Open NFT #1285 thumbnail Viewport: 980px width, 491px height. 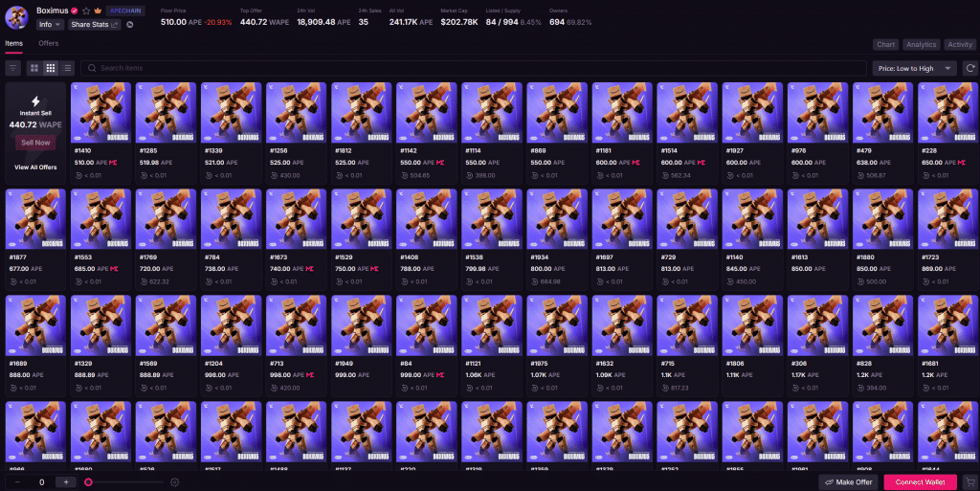point(166,112)
